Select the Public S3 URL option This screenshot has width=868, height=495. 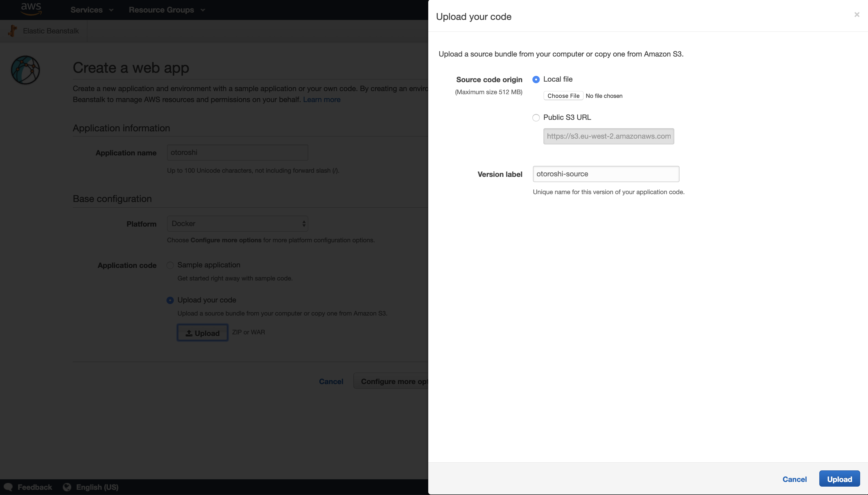[536, 118]
